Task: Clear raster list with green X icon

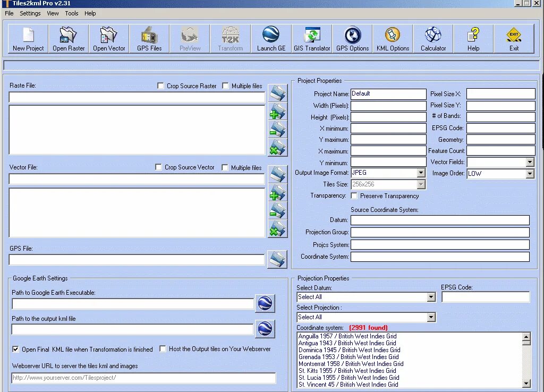Action: coord(277,148)
